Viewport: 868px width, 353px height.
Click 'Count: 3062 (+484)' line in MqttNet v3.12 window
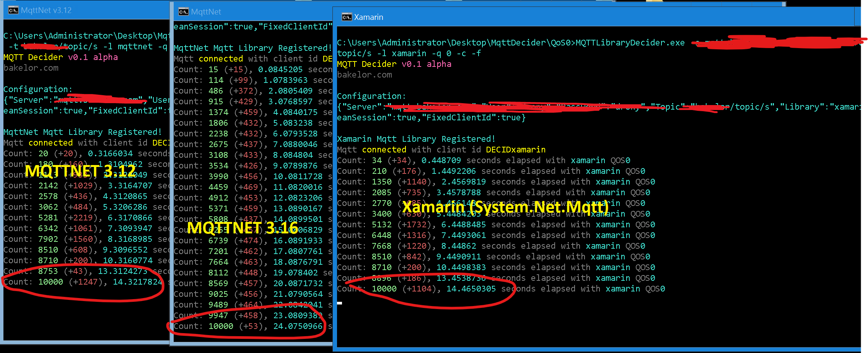(x=86, y=207)
